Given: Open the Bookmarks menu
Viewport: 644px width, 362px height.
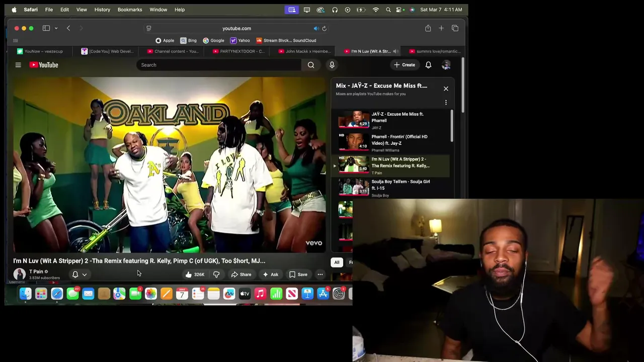Looking at the screenshot, I should pos(130,10).
